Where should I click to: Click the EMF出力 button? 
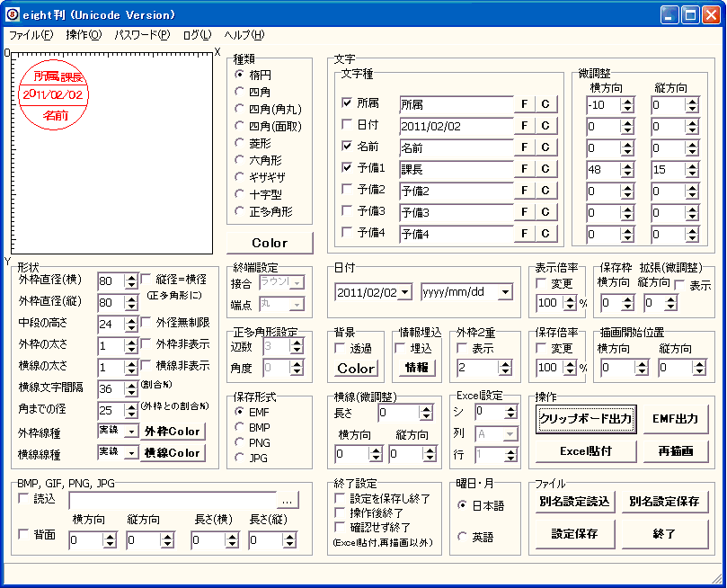pyautogui.click(x=676, y=419)
